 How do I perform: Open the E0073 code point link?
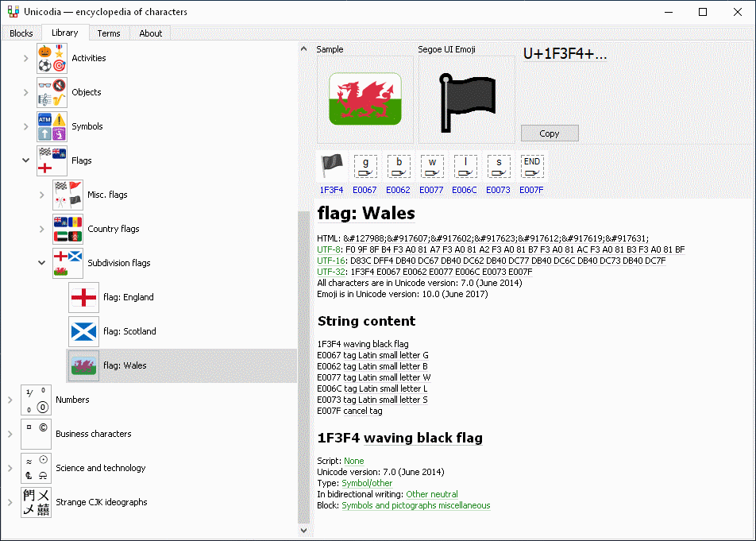click(498, 190)
